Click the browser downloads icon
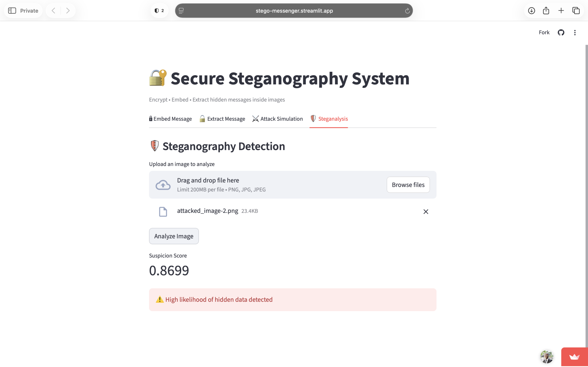This screenshot has width=588, height=367. tap(531, 11)
